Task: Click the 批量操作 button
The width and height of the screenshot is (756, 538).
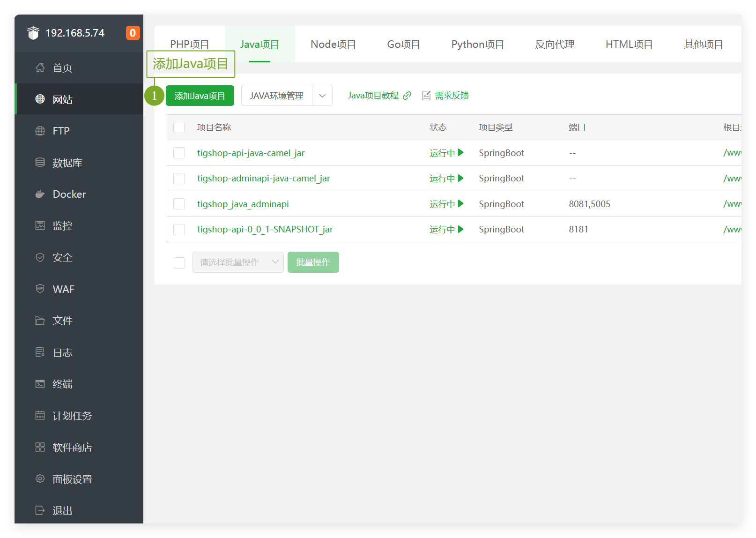Action: point(313,262)
